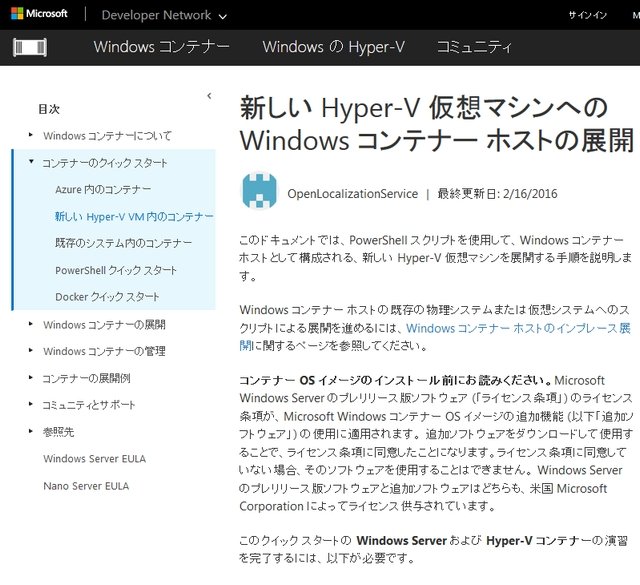
Task: Open Windows Server EULA link
Action: 94,459
